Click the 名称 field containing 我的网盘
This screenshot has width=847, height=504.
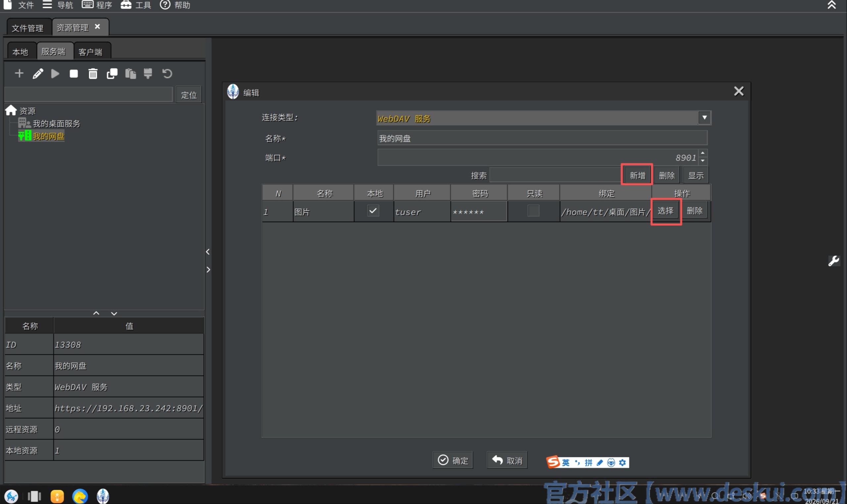542,138
